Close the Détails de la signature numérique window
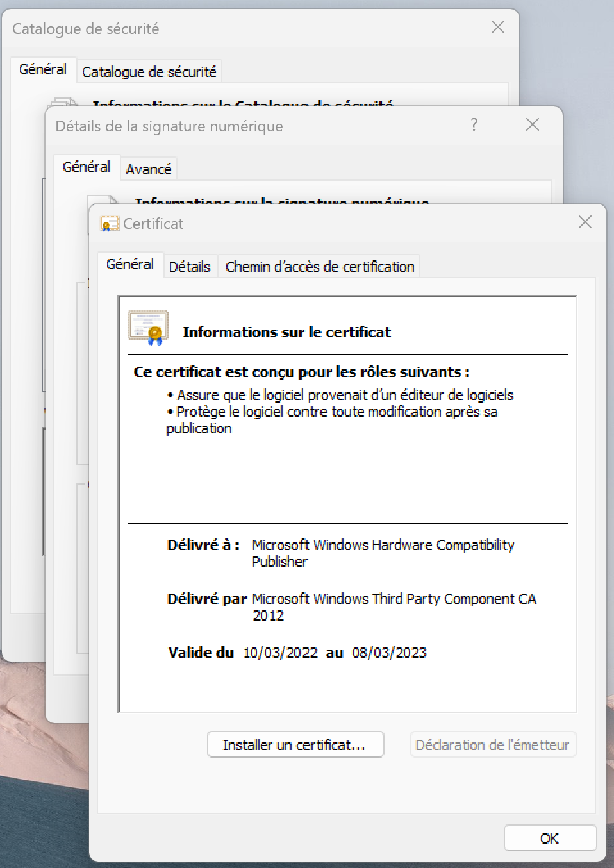 pos(533,125)
